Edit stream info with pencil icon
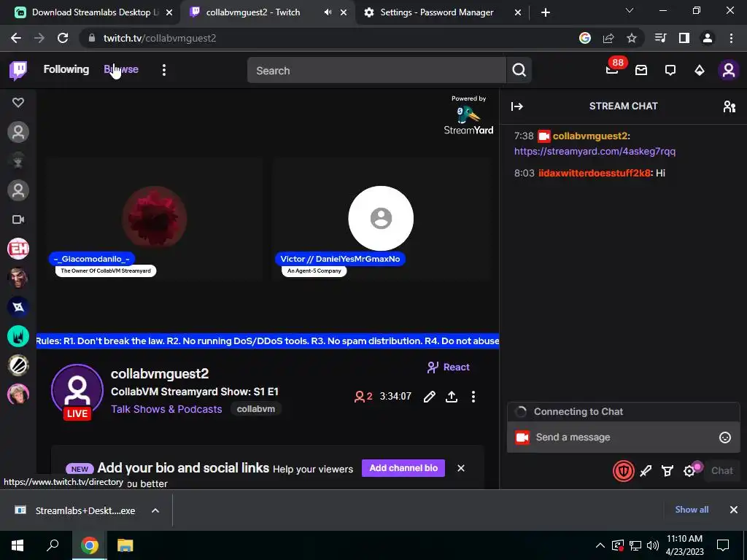Image resolution: width=747 pixels, height=560 pixels. (x=429, y=397)
